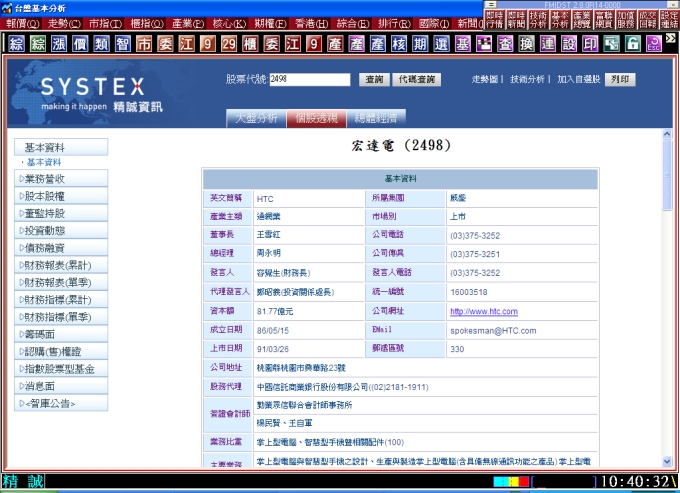The width and height of the screenshot is (680, 493).
Task: Open the 排行(R) menu
Action: pos(394,23)
